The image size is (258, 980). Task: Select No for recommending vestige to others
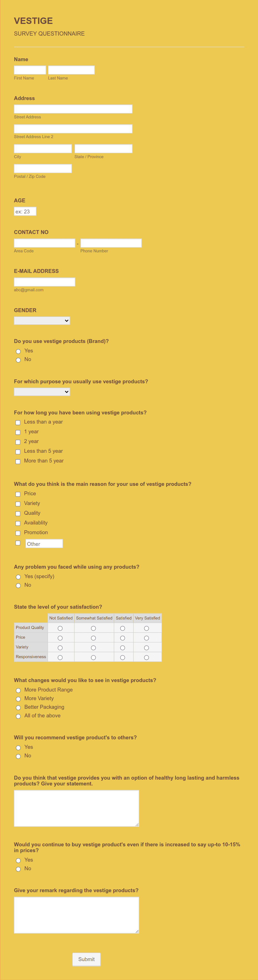click(x=18, y=756)
